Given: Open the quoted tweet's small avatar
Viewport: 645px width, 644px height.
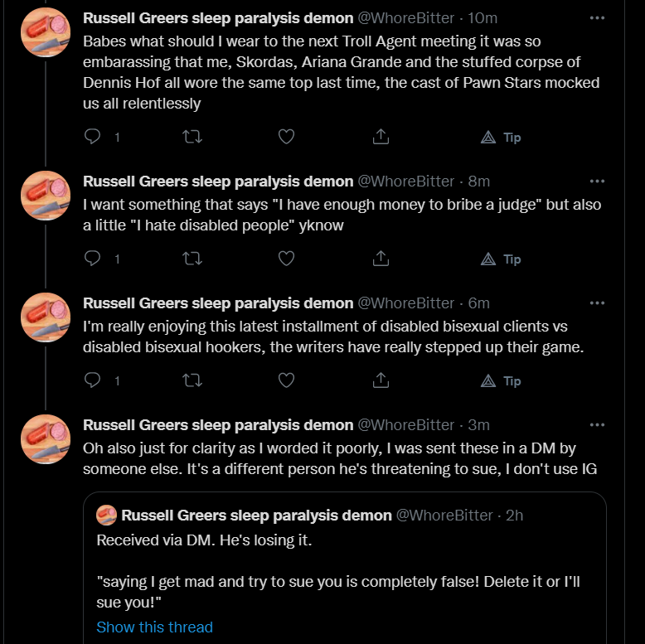Looking at the screenshot, I should click(x=106, y=515).
